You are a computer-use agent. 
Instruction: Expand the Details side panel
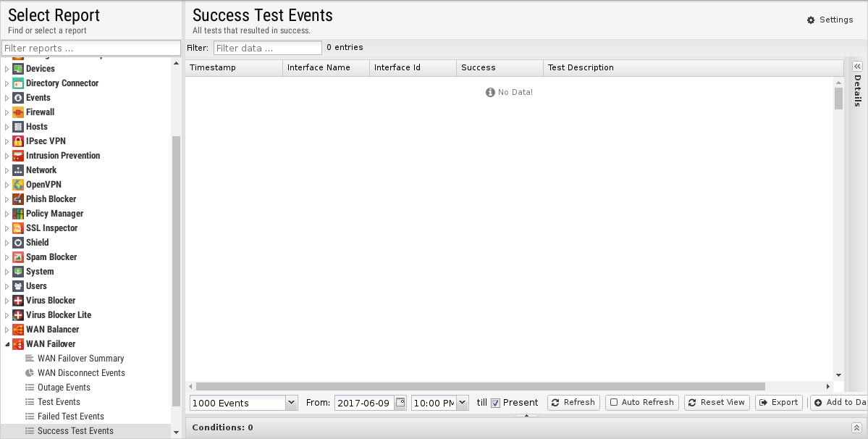(x=857, y=66)
